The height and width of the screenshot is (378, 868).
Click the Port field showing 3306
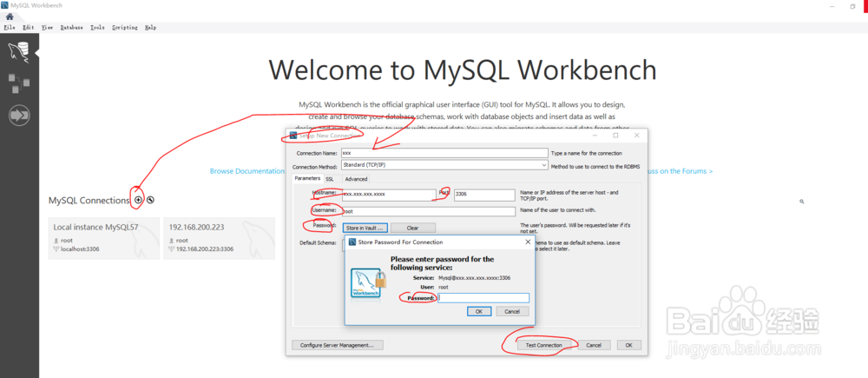484,195
